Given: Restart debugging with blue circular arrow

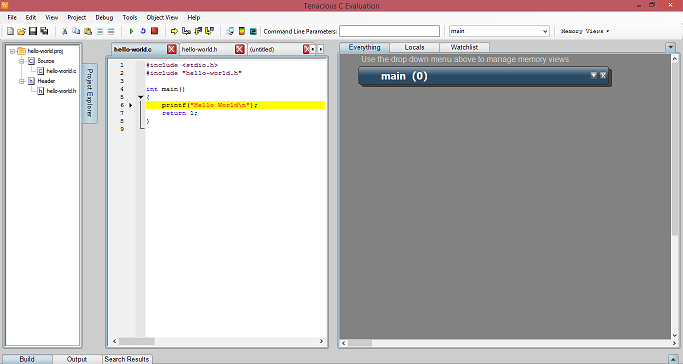Looking at the screenshot, I should [x=142, y=31].
